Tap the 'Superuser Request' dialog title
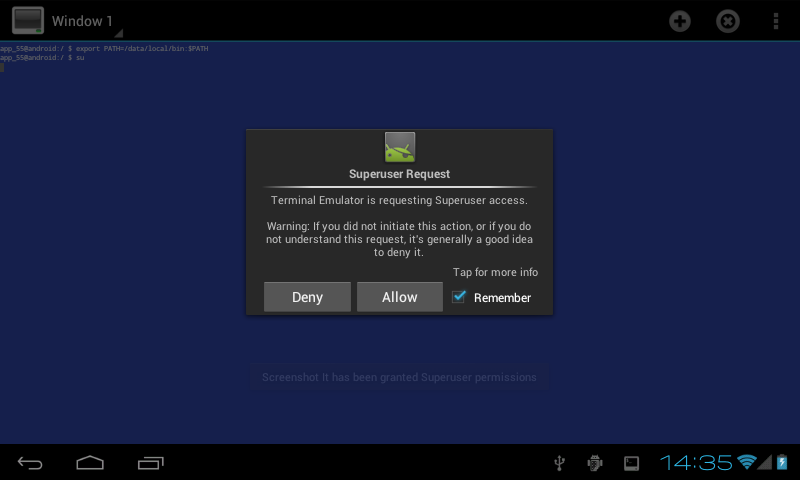 coord(399,174)
